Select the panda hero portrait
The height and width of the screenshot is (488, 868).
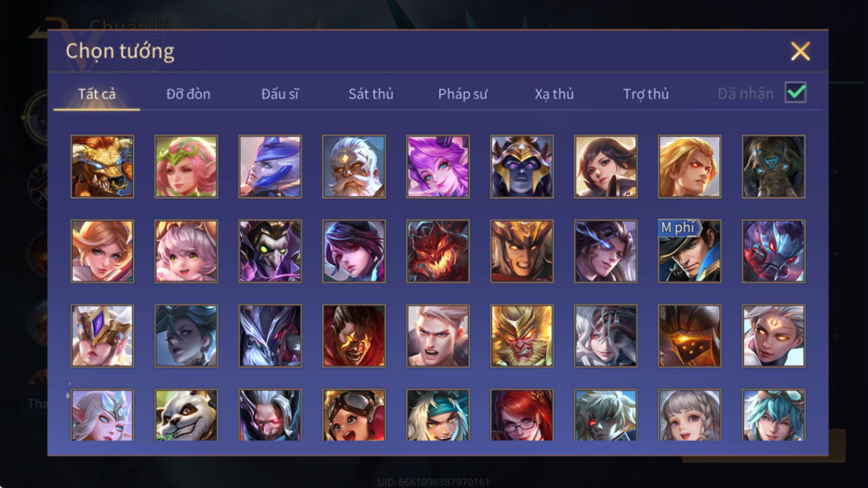186,414
